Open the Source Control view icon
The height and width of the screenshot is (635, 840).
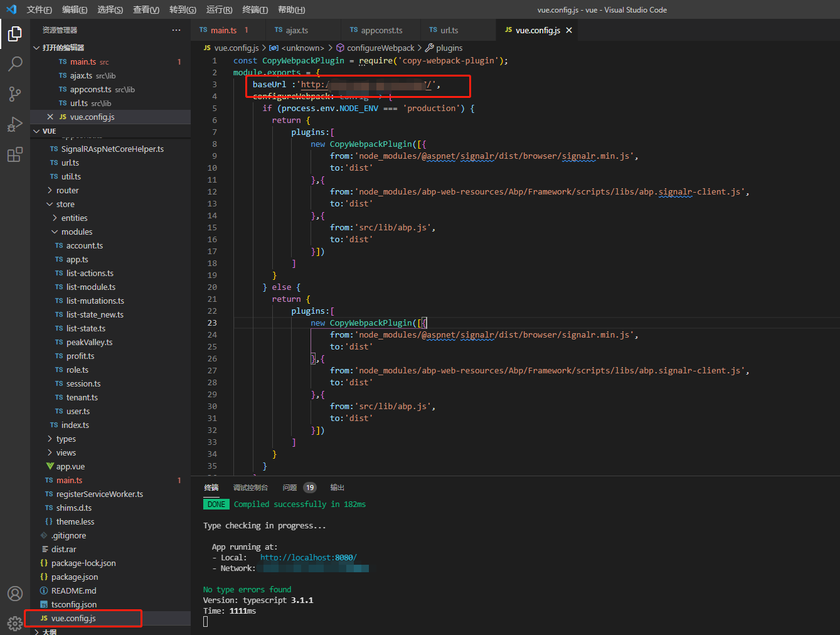pos(15,94)
